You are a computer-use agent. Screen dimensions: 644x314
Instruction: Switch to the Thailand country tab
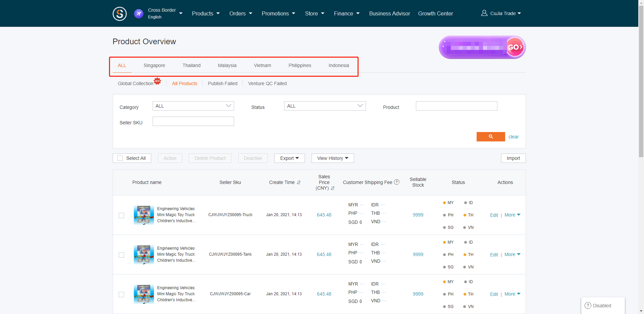191,65
